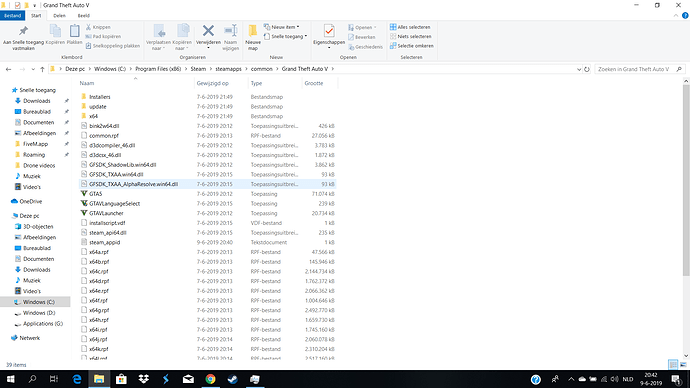Expand address bar history dropdown
Viewport: 690px width, 388px height.
578,69
